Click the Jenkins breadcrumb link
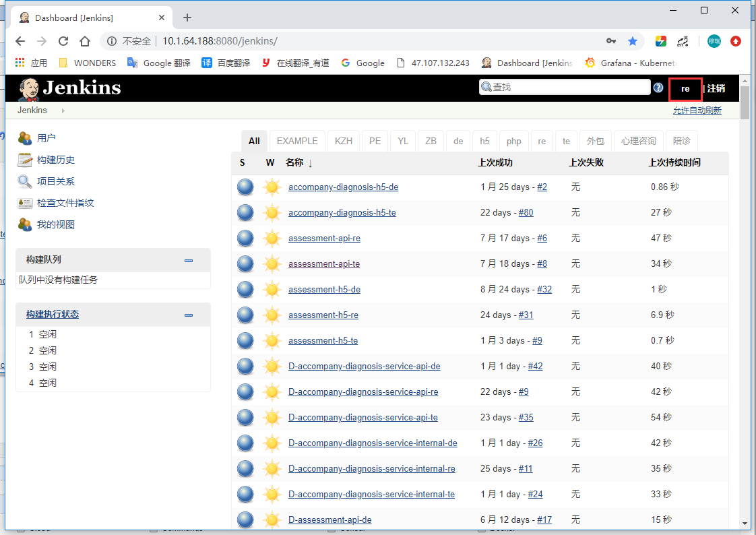This screenshot has width=756, height=535. click(32, 111)
